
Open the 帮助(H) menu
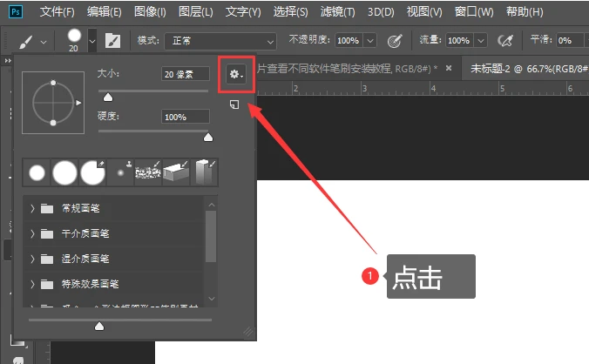(525, 12)
